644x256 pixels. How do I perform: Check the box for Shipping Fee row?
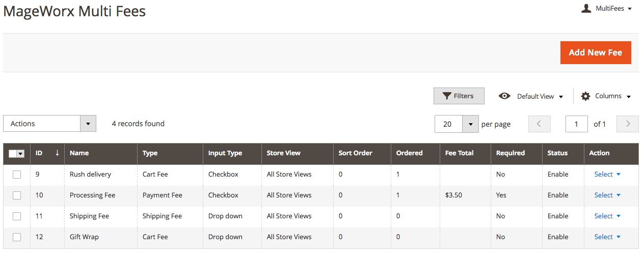[x=17, y=216]
